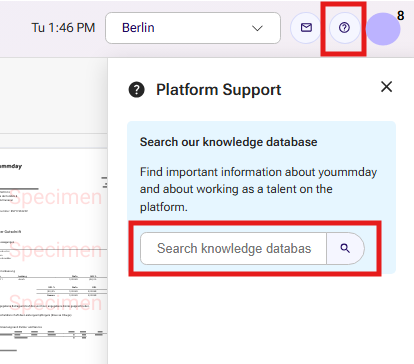Open the Berlin location dropdown
The width and height of the screenshot is (414, 364).
click(x=193, y=28)
